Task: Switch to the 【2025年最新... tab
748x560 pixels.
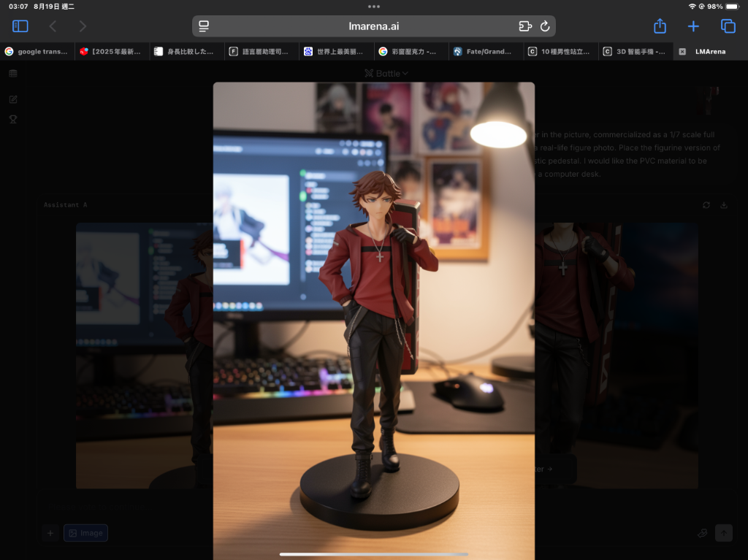Action: (112, 52)
